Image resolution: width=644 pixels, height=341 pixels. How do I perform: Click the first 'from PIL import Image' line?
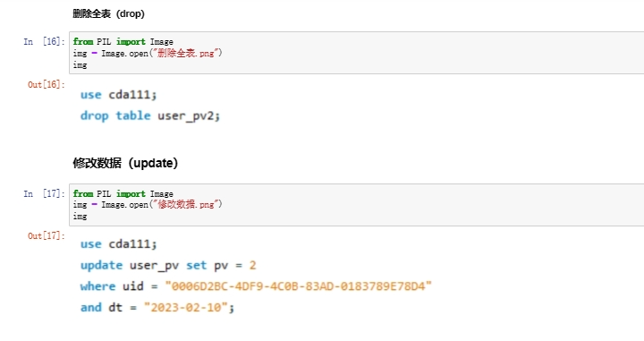123,41
